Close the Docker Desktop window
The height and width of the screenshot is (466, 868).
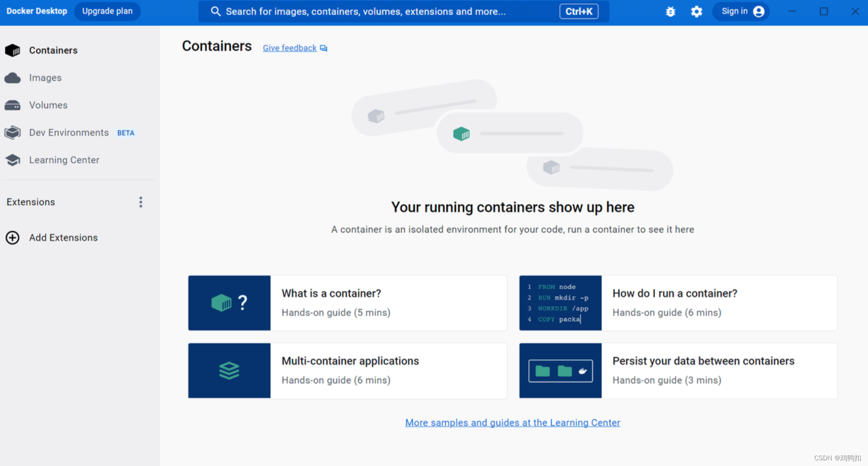(x=855, y=11)
